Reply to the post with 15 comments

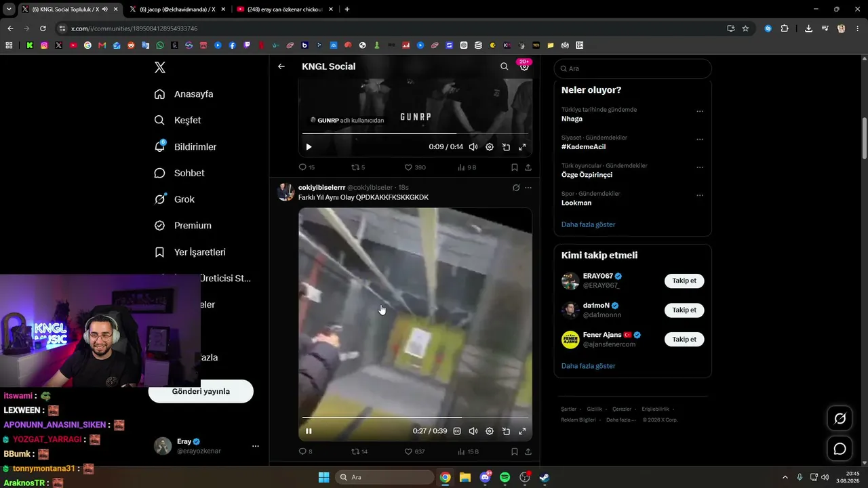pos(307,167)
